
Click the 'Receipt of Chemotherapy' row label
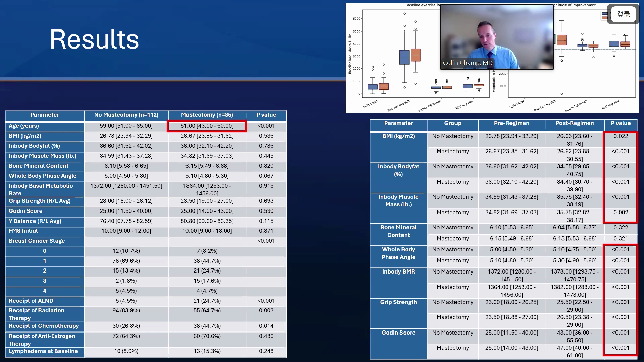tap(44, 326)
